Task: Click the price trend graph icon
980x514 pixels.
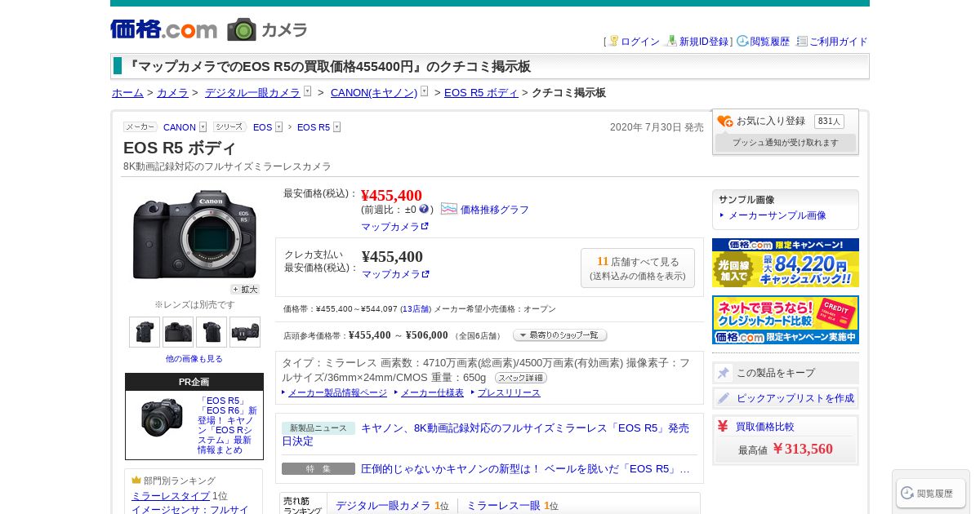Action: [x=449, y=209]
